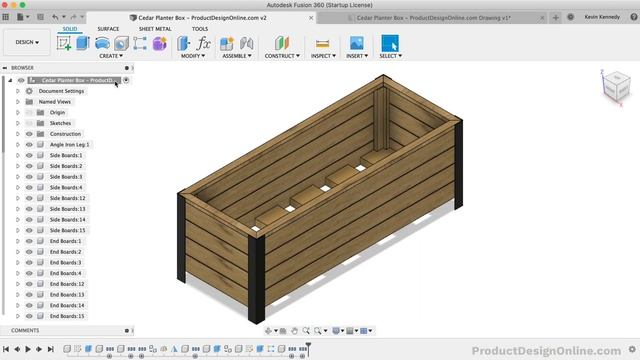This screenshot has height=360, width=640.
Task: Toggle visibility of Side Boards:1
Action: 29,155
